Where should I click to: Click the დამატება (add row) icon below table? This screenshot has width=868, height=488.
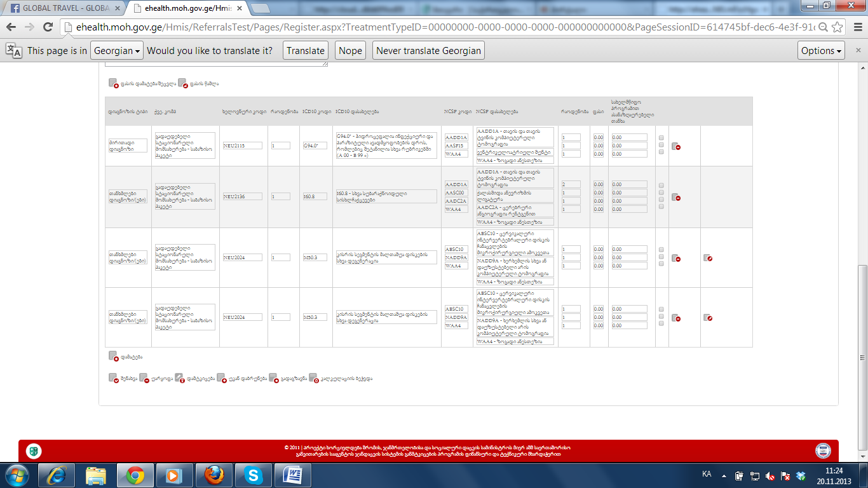pos(113,356)
